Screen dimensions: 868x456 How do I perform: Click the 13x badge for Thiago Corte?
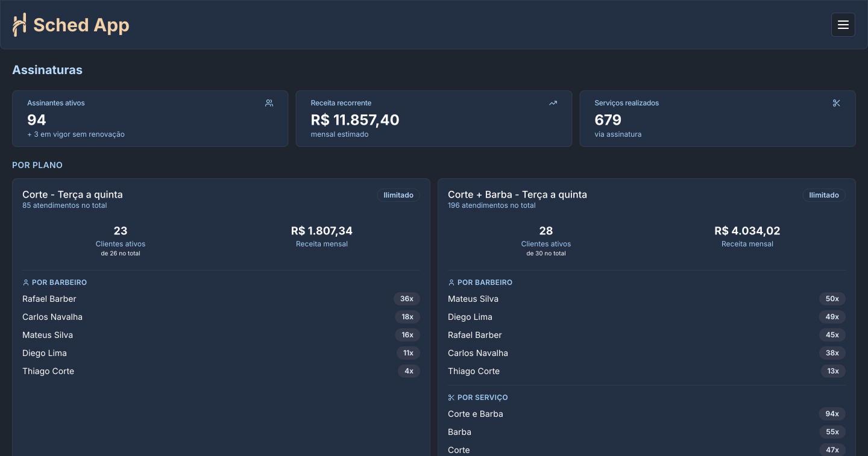(833, 371)
